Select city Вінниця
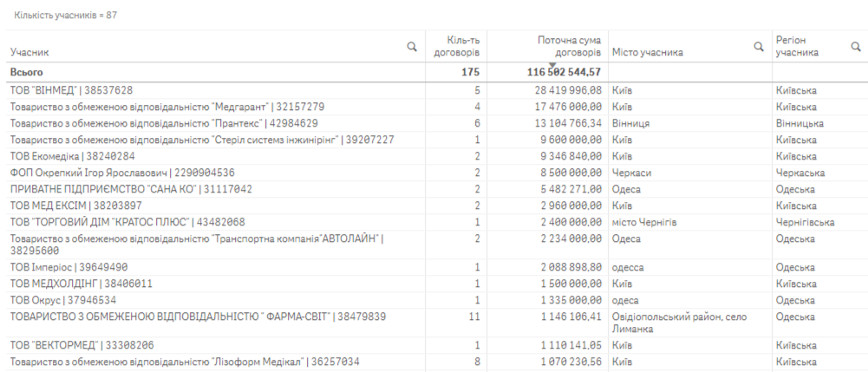 click(630, 123)
